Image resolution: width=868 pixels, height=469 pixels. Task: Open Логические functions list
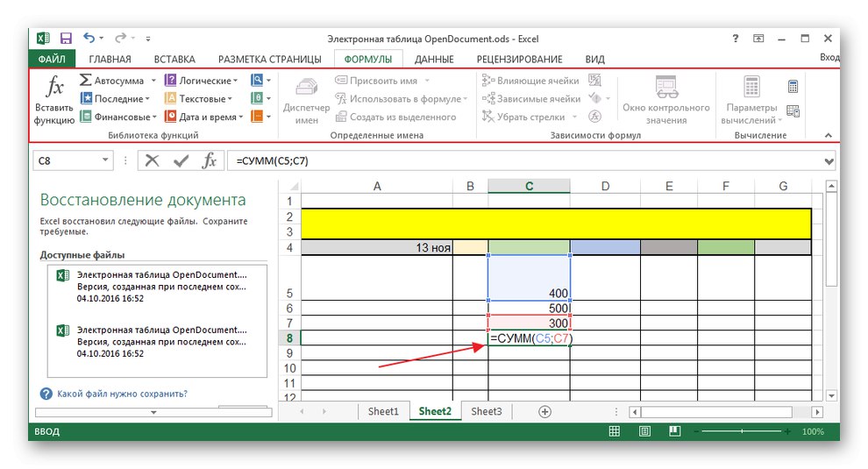click(201, 81)
